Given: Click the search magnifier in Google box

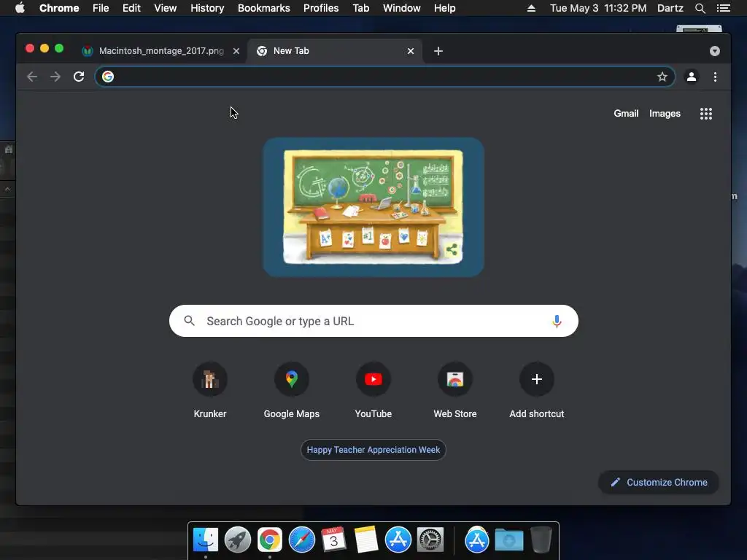Looking at the screenshot, I should point(189,321).
